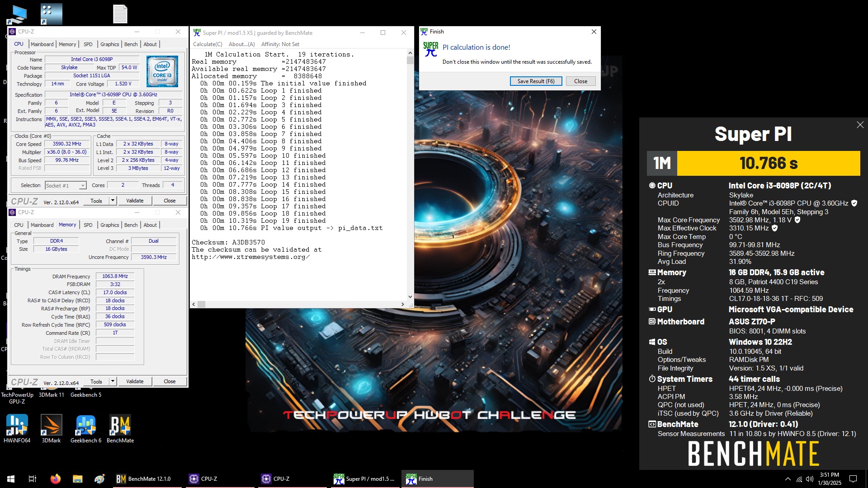The width and height of the screenshot is (868, 488).
Task: Open 3DMark 11 desktop shortcut label
Action: (52, 395)
